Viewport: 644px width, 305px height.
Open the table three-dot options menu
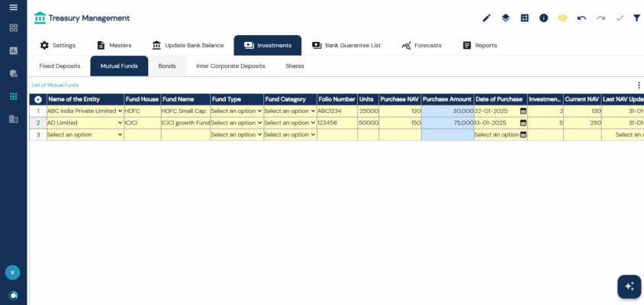[x=639, y=85]
